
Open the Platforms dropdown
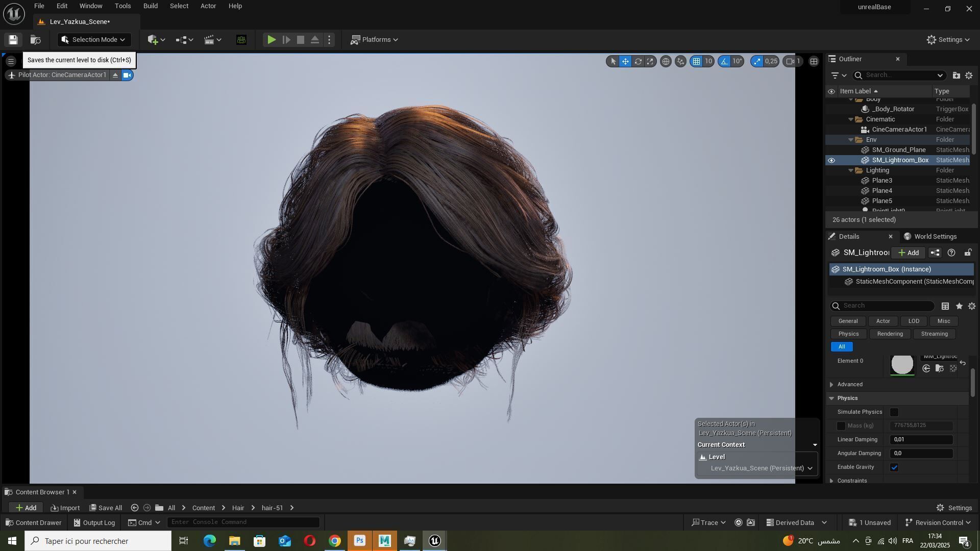[x=374, y=40]
